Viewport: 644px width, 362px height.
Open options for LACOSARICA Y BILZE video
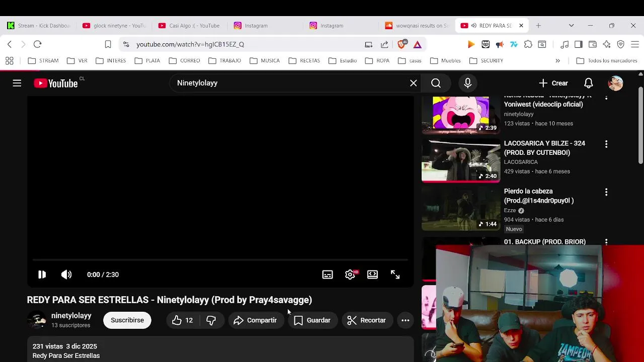click(606, 144)
